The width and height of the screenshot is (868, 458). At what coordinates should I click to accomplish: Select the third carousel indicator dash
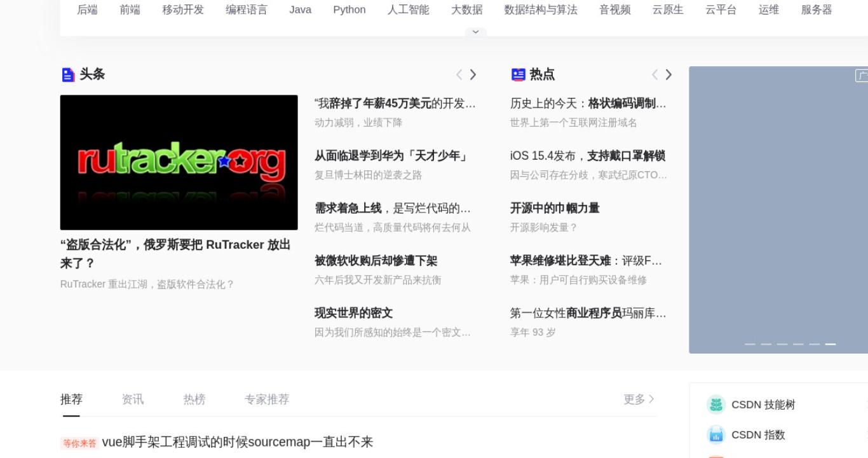click(782, 344)
